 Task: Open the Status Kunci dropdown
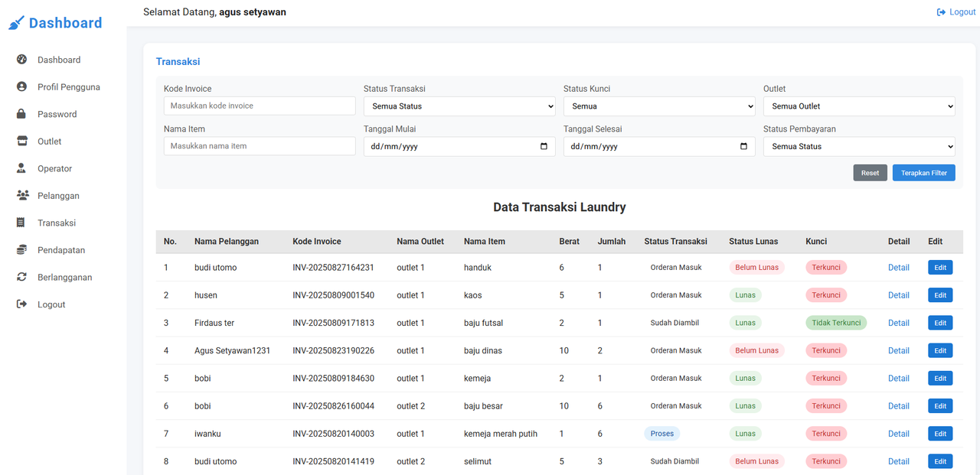tap(659, 106)
